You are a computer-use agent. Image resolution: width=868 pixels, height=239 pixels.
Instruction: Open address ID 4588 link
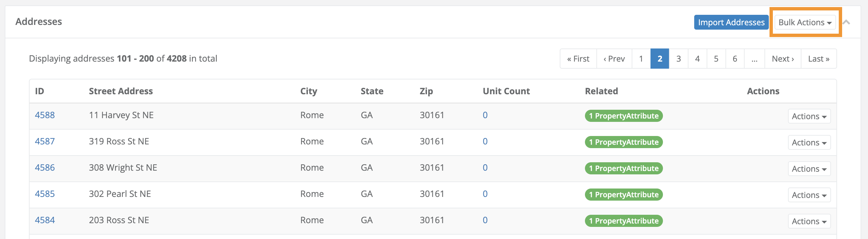[45, 115]
